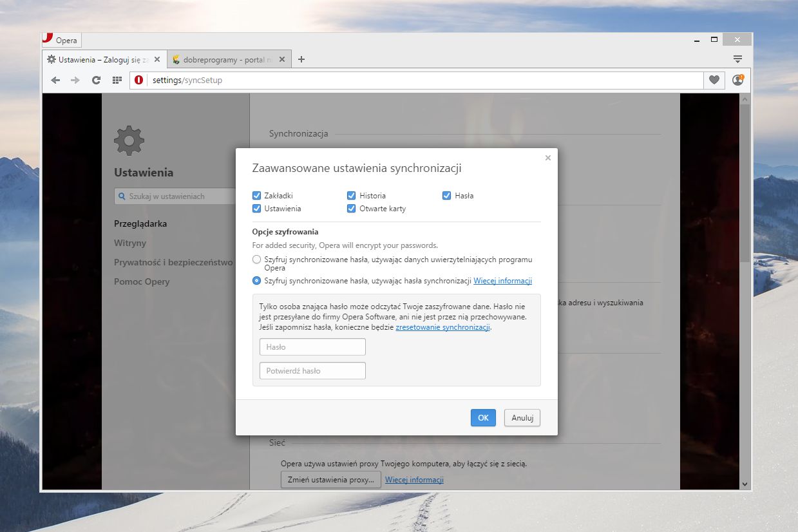Image resolution: width=798 pixels, height=532 pixels.
Task: Open the sync account profile icon
Action: (738, 81)
